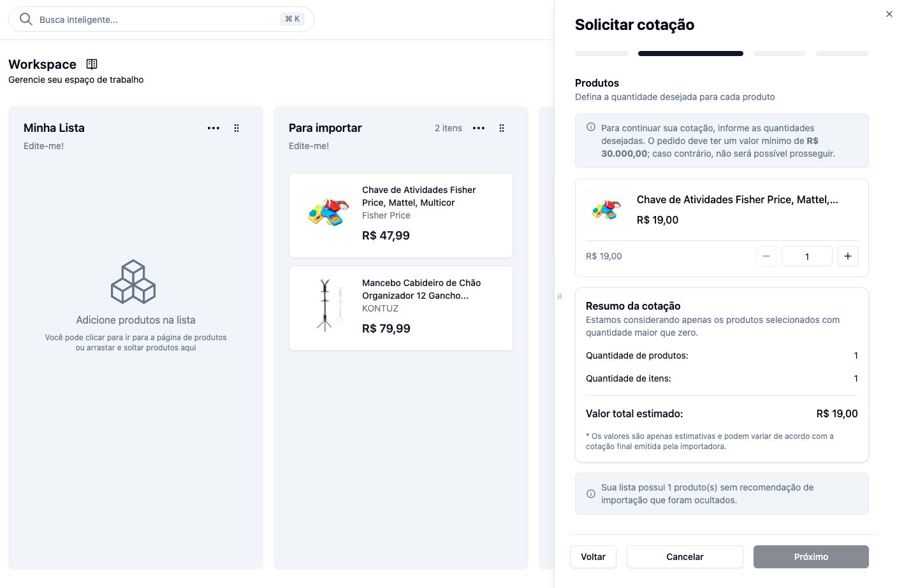Decrease quantity with the minus button
904x588 pixels.
pos(766,256)
